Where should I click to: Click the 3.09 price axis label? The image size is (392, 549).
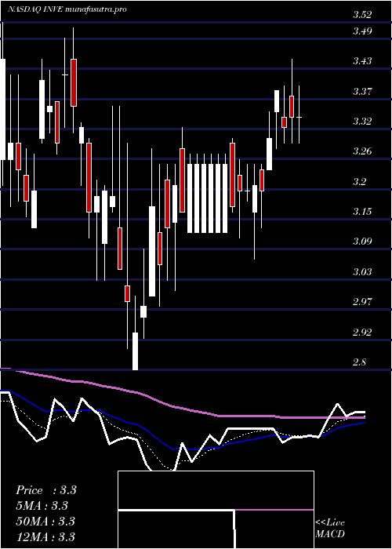362,242
